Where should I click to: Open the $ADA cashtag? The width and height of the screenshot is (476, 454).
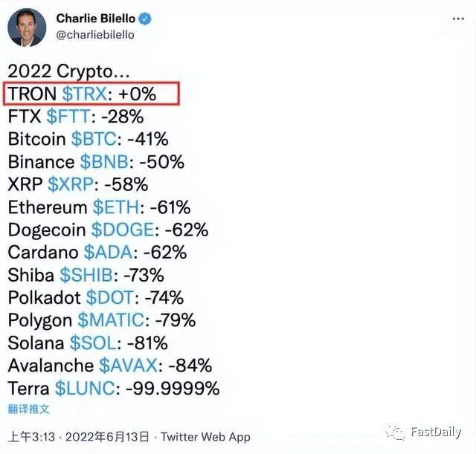[108, 253]
